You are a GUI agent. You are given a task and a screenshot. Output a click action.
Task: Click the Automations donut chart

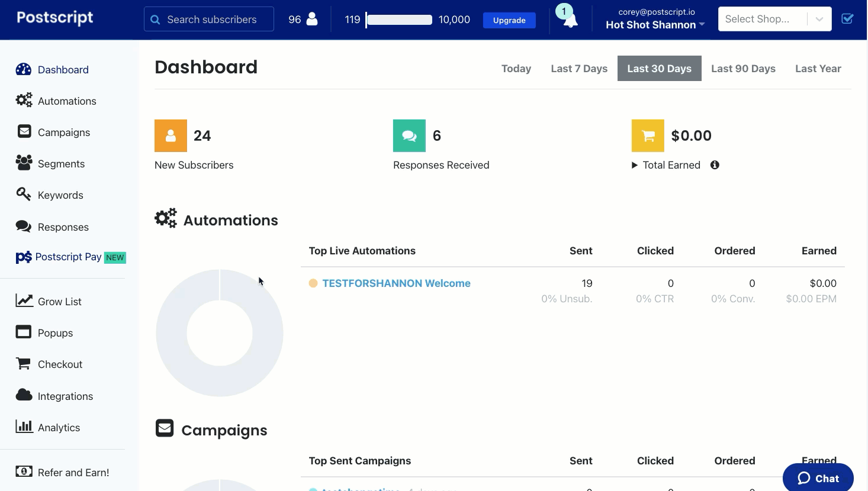point(220,333)
